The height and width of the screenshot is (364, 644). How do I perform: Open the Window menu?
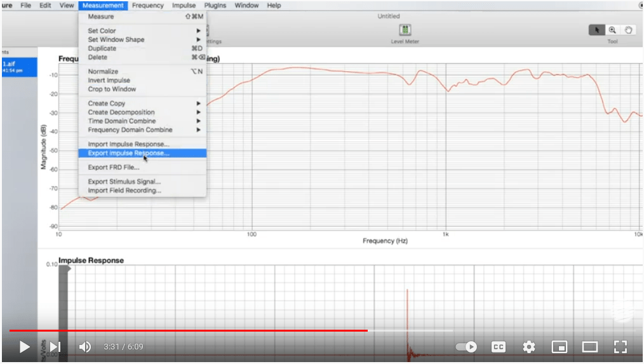(x=246, y=5)
